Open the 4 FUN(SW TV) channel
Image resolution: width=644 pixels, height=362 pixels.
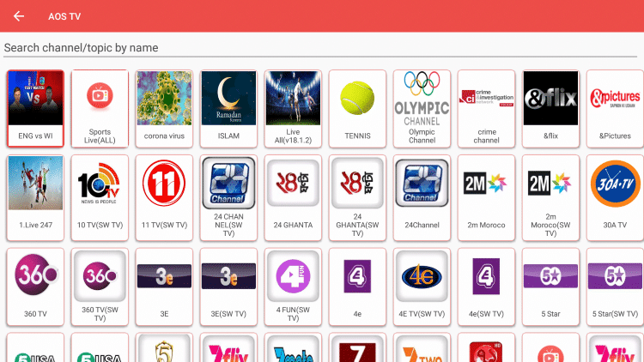(x=294, y=287)
